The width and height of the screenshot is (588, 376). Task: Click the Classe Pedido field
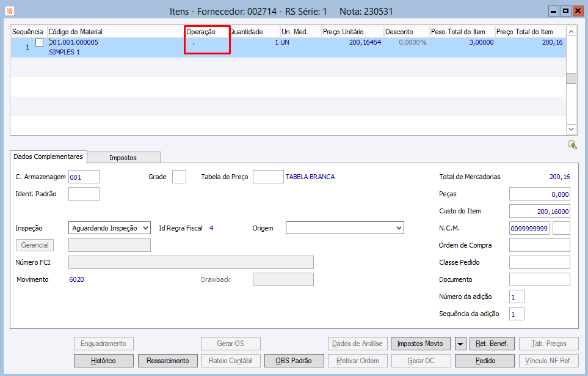540,262
